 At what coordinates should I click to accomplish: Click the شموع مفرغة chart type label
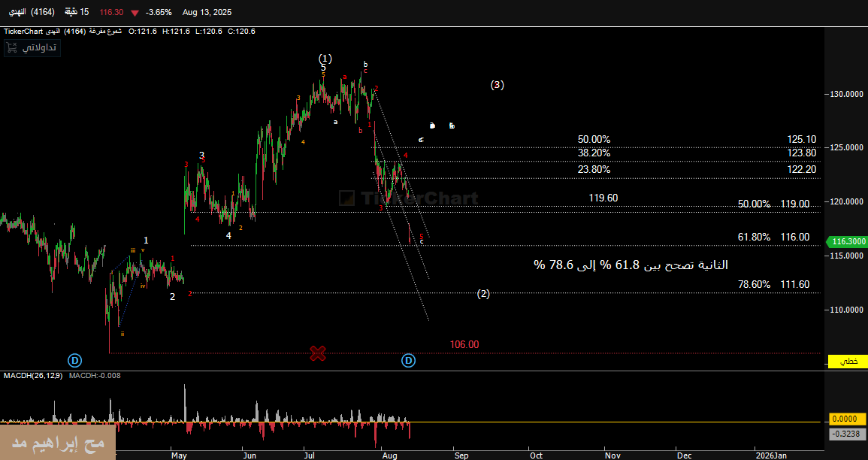tap(105, 32)
